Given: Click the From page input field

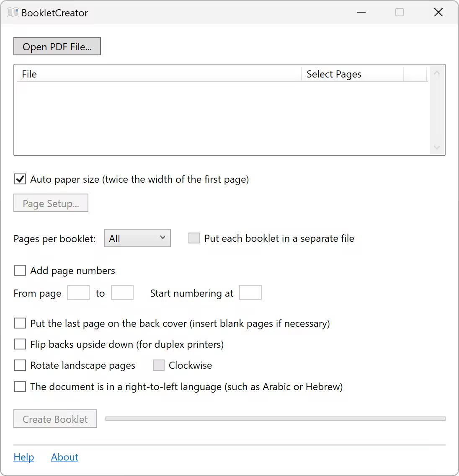Looking at the screenshot, I should (x=78, y=293).
